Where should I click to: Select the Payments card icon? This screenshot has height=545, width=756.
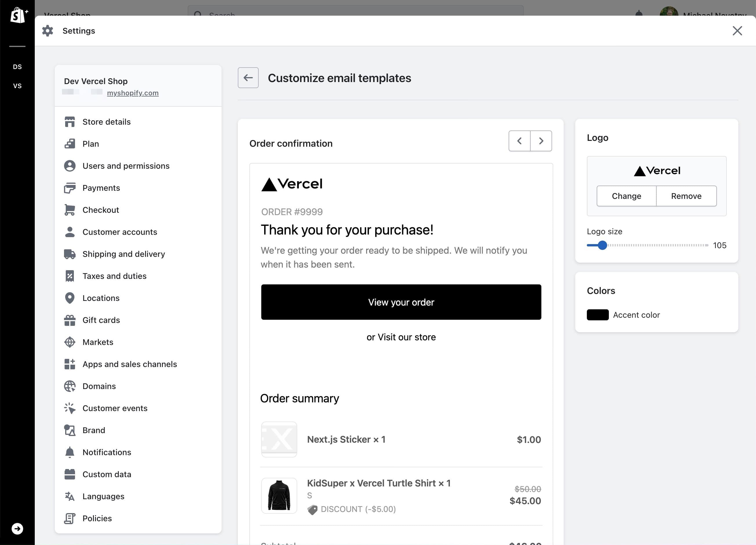pyautogui.click(x=70, y=188)
